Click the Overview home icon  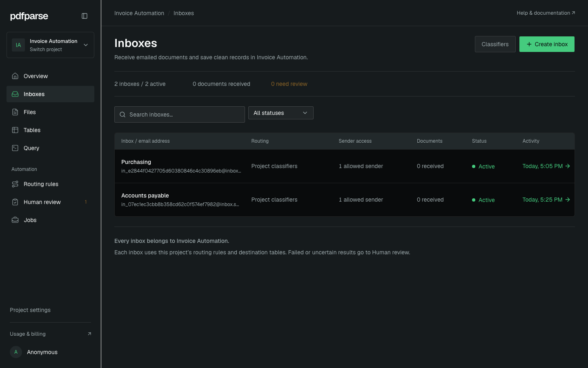point(15,76)
